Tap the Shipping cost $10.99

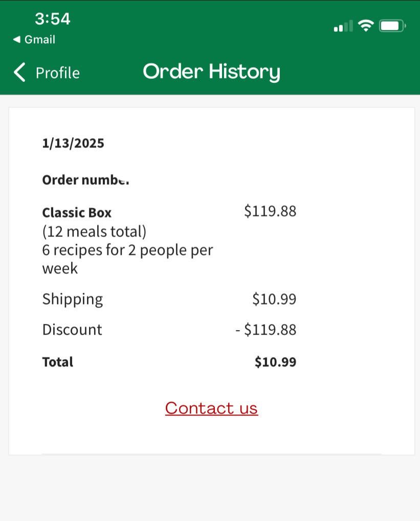pyautogui.click(x=274, y=299)
